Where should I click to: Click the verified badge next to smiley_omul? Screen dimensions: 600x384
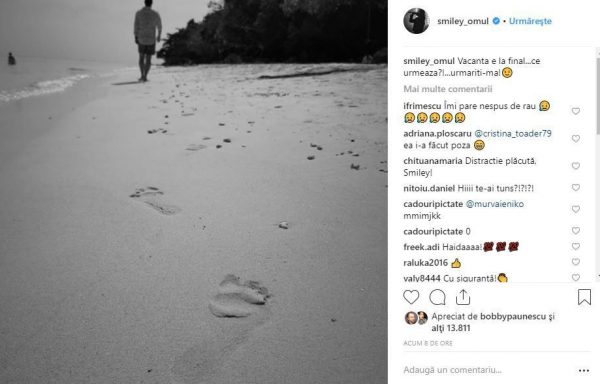tap(496, 21)
